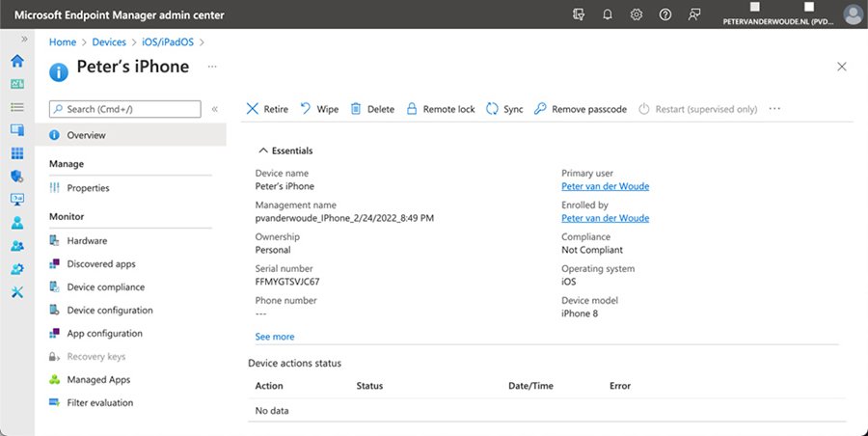Go to Devices breadcrumb
The height and width of the screenshot is (436, 868).
click(x=108, y=41)
